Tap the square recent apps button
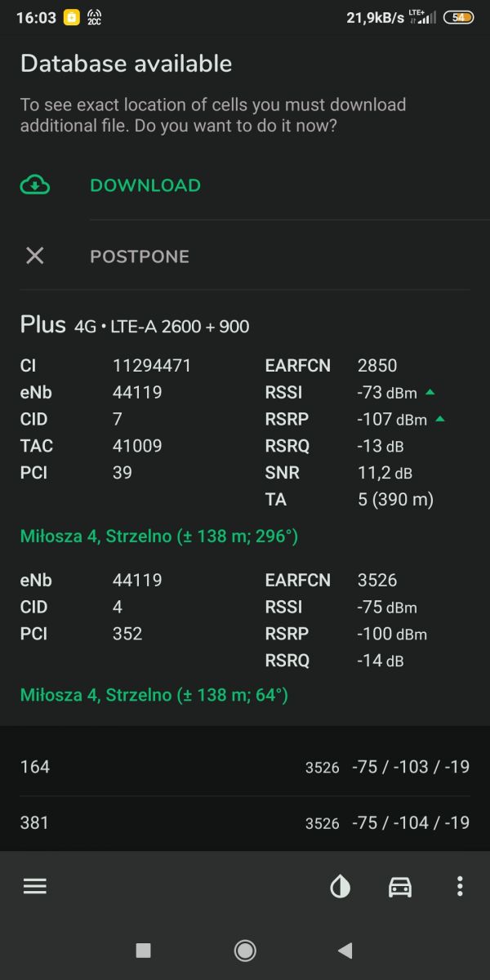Screen dimensions: 490x980 [144, 950]
